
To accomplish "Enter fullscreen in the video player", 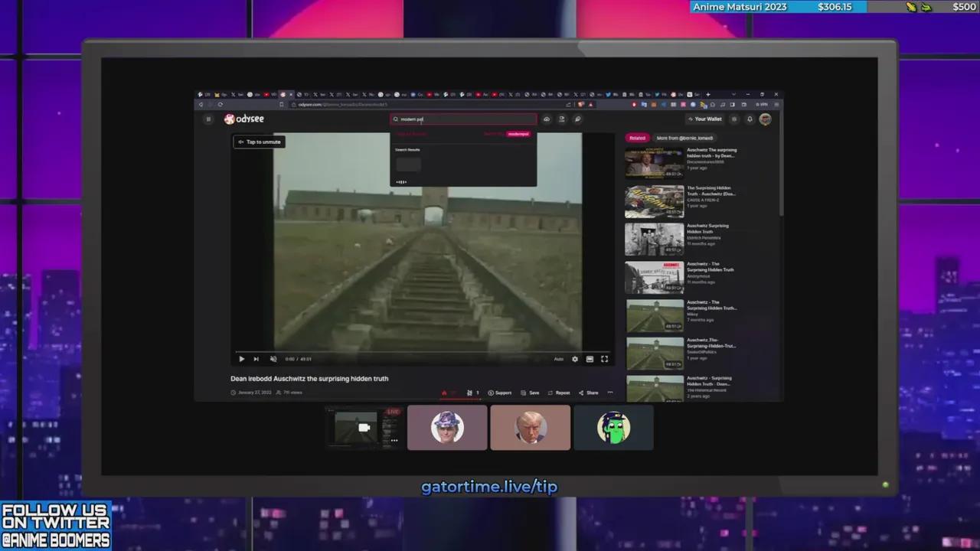I will point(604,359).
